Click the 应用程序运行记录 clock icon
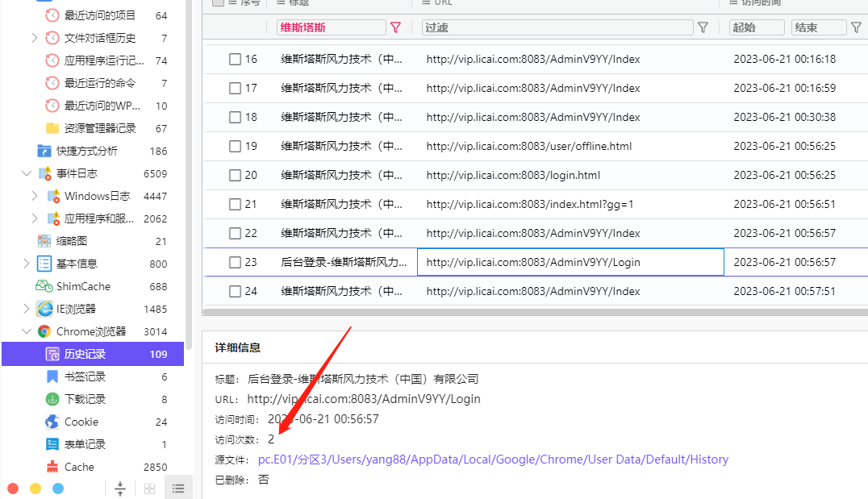The height and width of the screenshot is (499, 868). [x=52, y=60]
